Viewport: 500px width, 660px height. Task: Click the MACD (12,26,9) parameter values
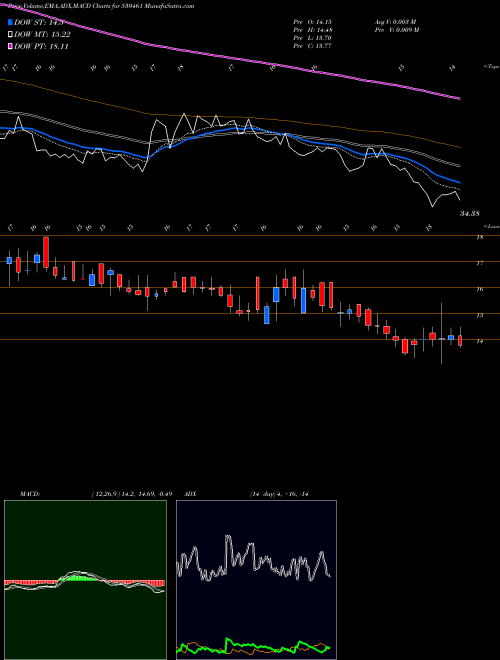[131, 494]
